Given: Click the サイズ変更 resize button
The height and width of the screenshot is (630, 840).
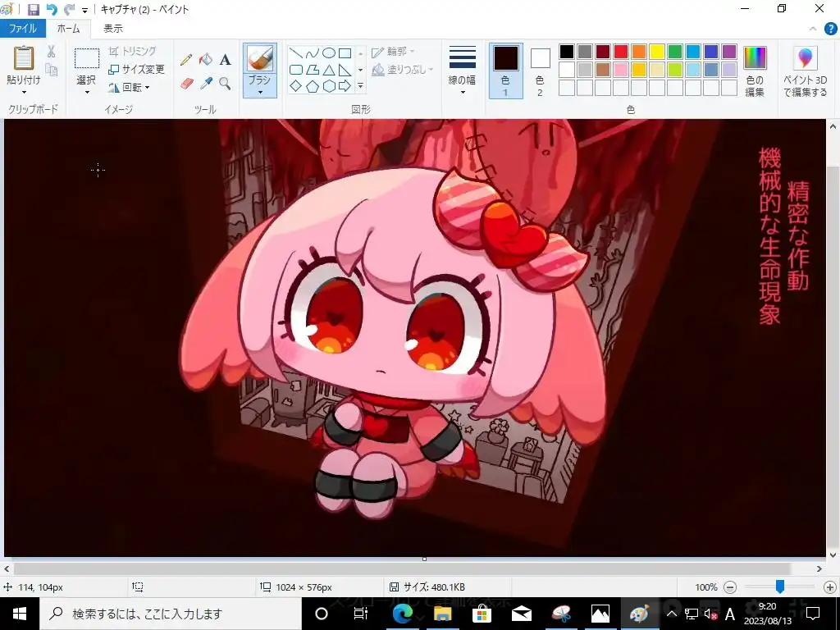Looking at the screenshot, I should point(137,70).
